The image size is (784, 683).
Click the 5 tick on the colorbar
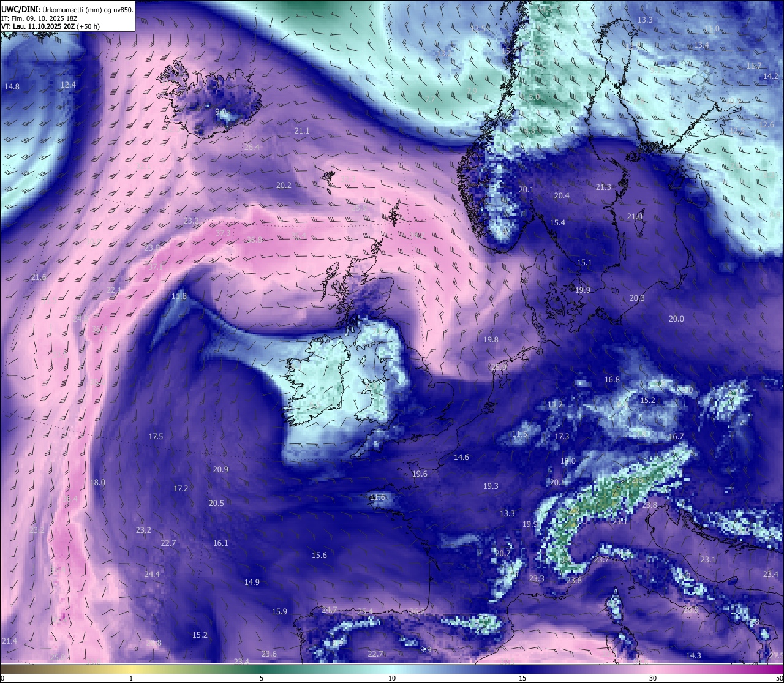pos(262,678)
